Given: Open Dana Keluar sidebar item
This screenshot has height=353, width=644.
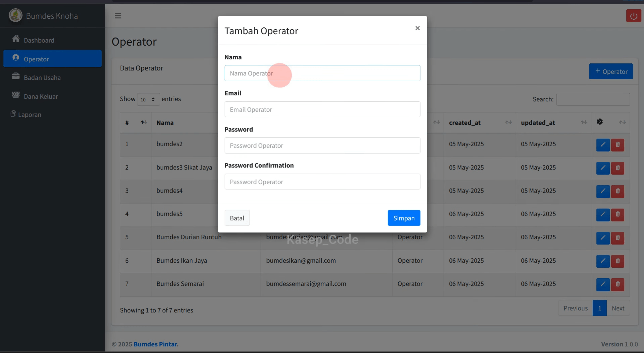Looking at the screenshot, I should pyautogui.click(x=53, y=96).
